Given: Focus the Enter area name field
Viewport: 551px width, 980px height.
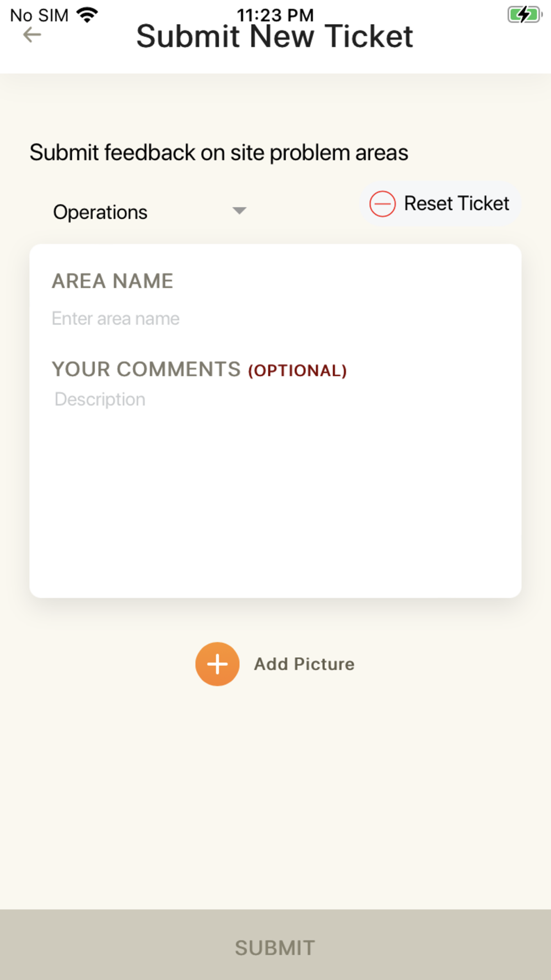Looking at the screenshot, I should (275, 319).
